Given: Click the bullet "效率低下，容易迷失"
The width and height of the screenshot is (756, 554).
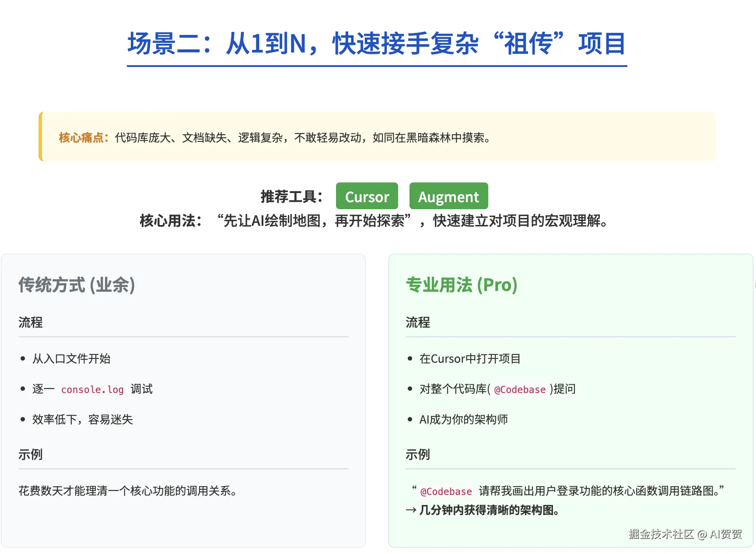Looking at the screenshot, I should [x=83, y=419].
